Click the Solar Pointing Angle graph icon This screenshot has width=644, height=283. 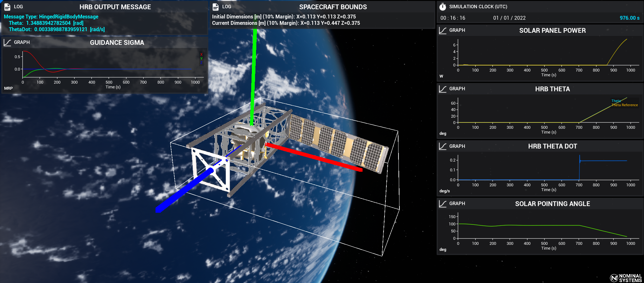click(442, 204)
